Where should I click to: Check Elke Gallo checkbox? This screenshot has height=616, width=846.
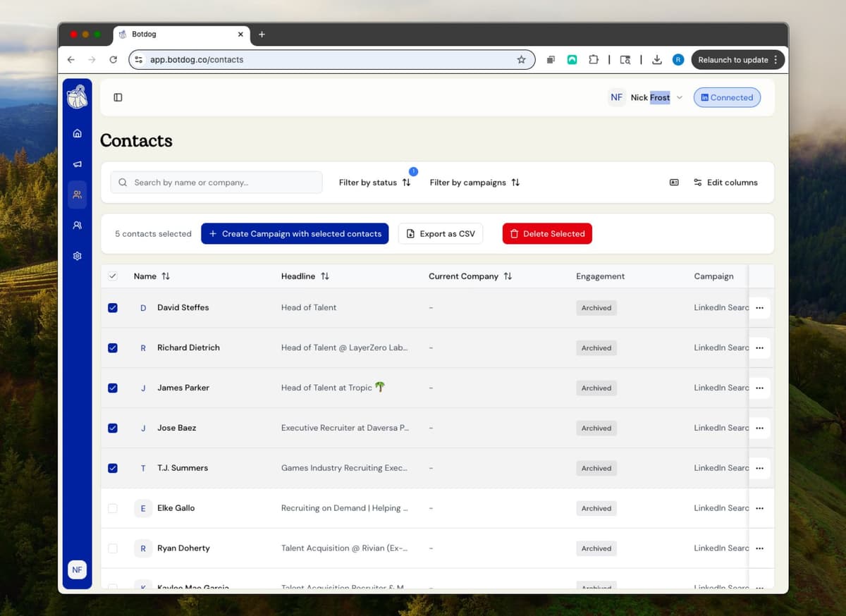pos(113,508)
